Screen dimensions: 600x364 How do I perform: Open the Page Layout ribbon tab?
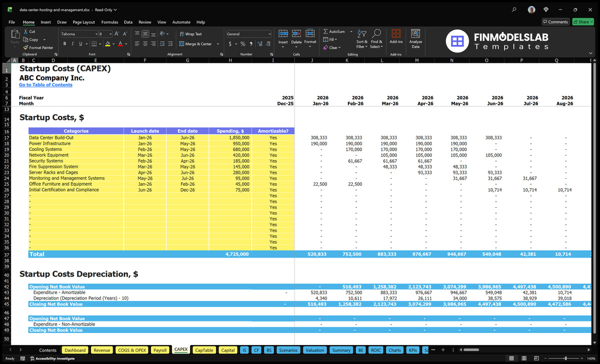[83, 22]
